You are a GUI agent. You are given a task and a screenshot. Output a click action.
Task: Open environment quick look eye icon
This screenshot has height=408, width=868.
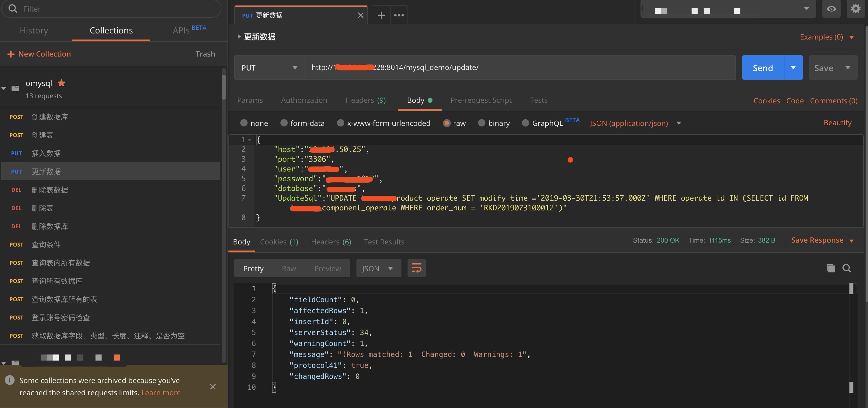point(831,9)
